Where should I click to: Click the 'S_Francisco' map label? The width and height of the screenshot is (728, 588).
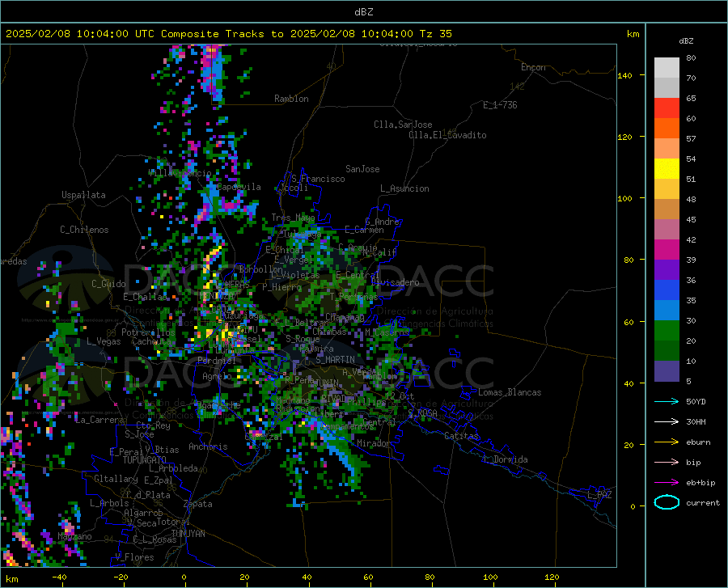(318, 179)
